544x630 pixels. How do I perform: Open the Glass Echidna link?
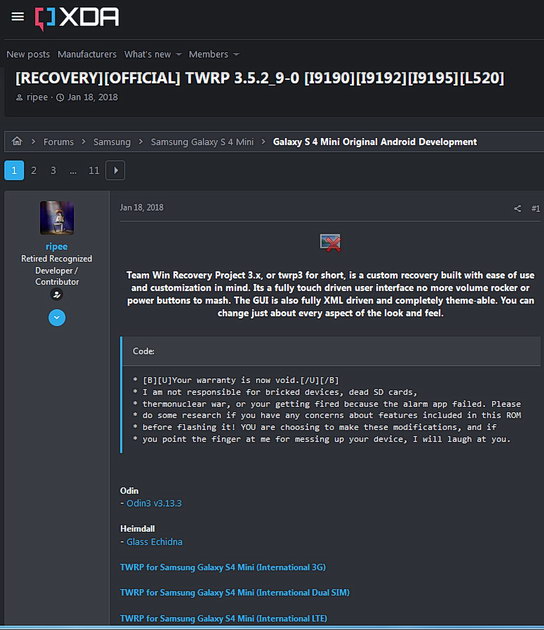[154, 542]
